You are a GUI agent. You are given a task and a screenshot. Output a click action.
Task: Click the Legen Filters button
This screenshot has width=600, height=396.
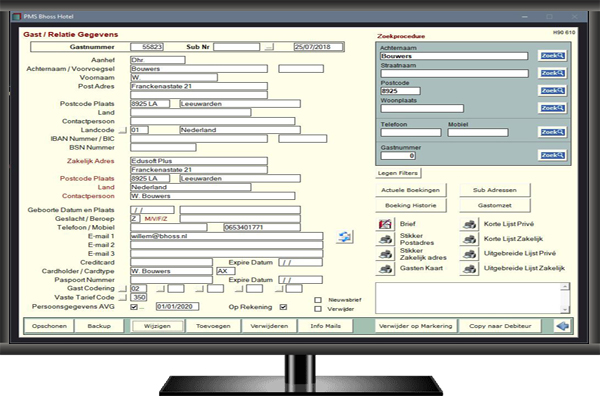click(x=398, y=173)
